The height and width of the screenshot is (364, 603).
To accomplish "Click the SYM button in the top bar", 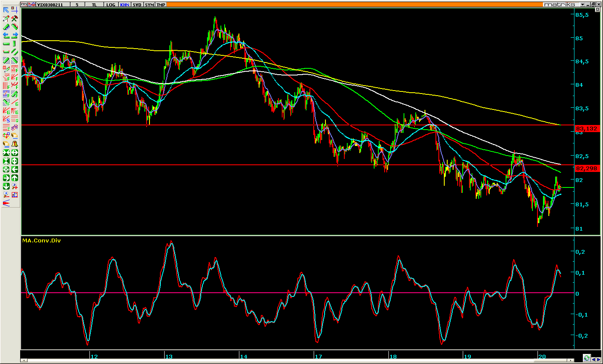I will [149, 5].
